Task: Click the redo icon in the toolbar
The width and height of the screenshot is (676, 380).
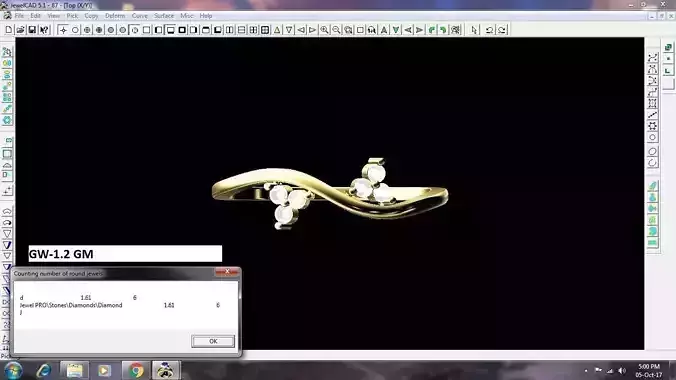Action: click(x=501, y=30)
